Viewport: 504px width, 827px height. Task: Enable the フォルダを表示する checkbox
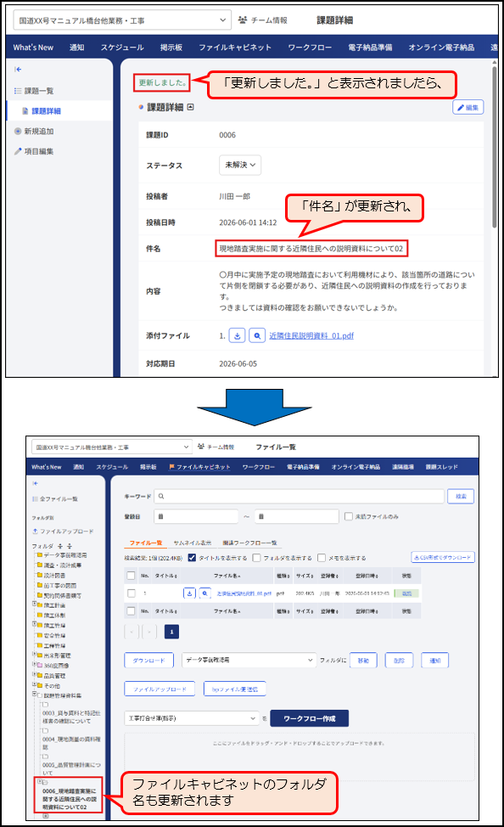pos(257,558)
